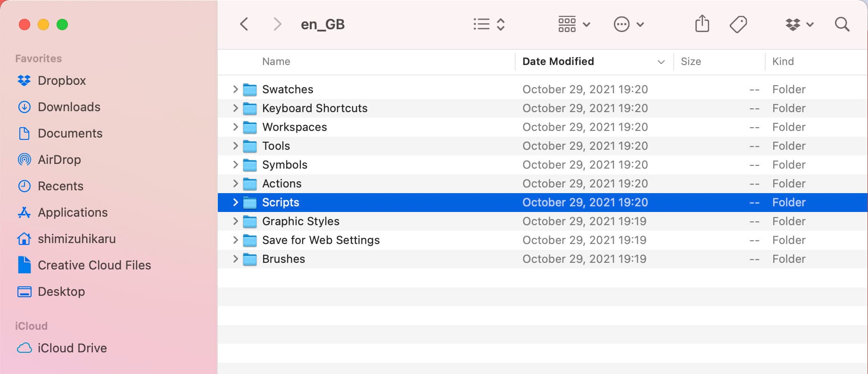Expand the Save for Web Settings folder
The width and height of the screenshot is (868, 374).
(x=235, y=240)
